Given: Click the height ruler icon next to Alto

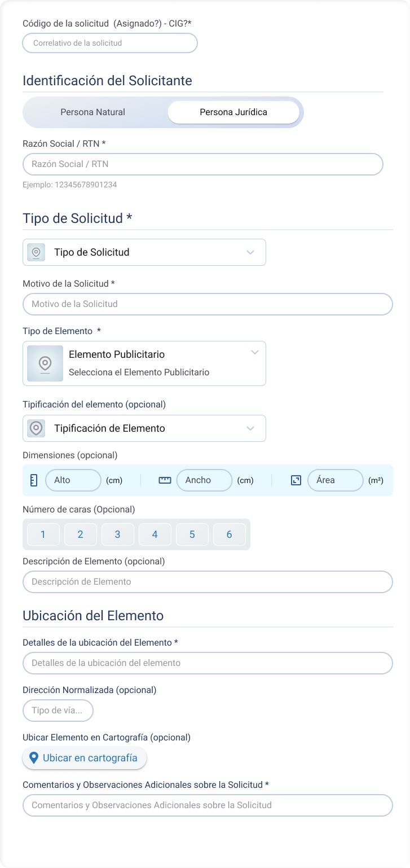Looking at the screenshot, I should tap(34, 480).
